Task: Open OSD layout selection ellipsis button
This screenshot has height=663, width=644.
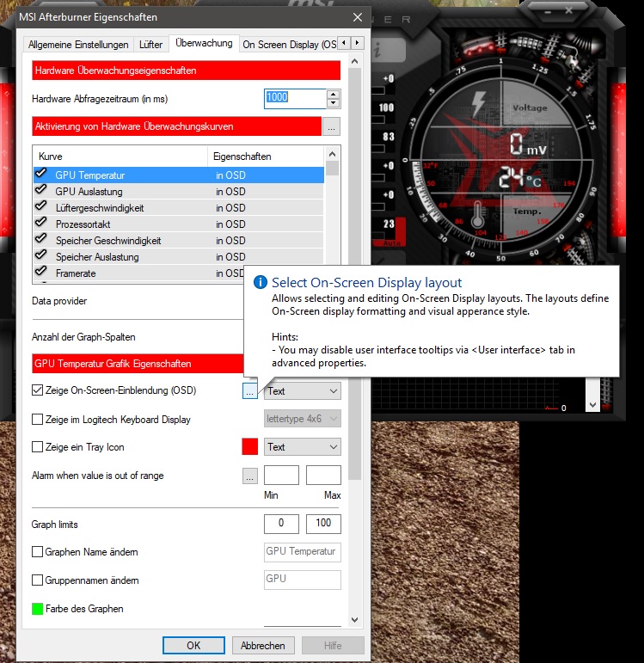Action: [x=250, y=390]
